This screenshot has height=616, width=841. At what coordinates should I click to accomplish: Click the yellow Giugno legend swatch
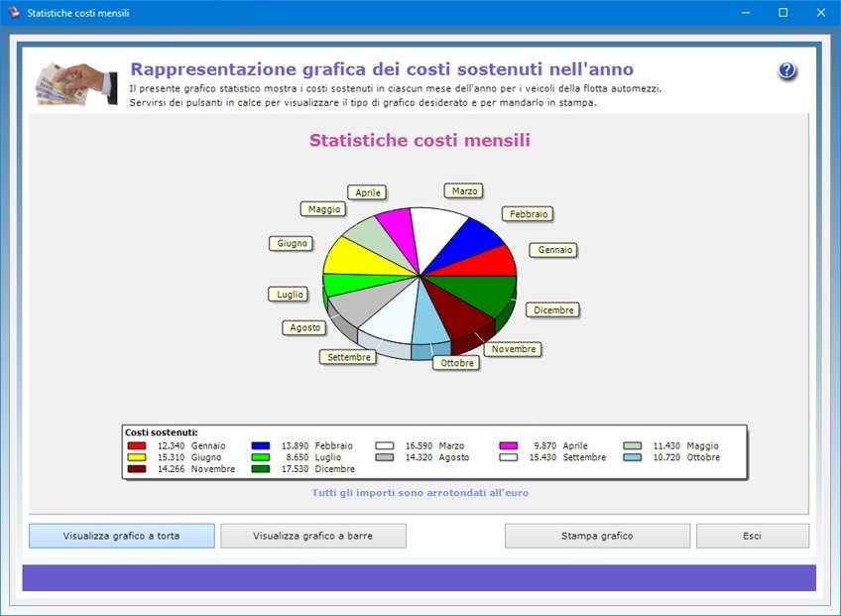point(137,457)
